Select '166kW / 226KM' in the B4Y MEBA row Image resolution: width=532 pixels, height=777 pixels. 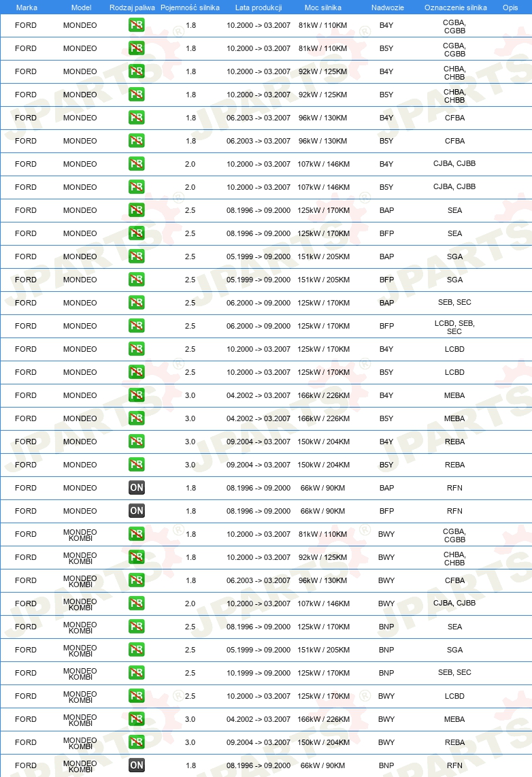(x=323, y=395)
